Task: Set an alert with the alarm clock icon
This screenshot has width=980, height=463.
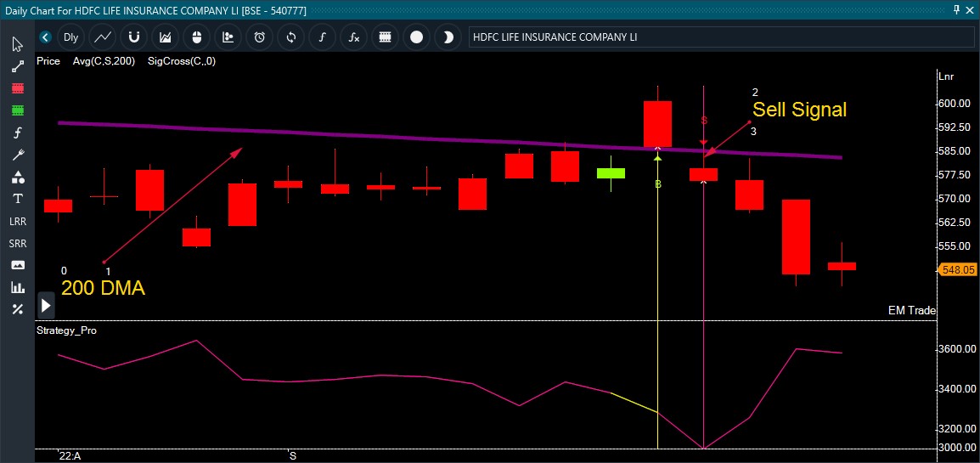Action: point(259,37)
